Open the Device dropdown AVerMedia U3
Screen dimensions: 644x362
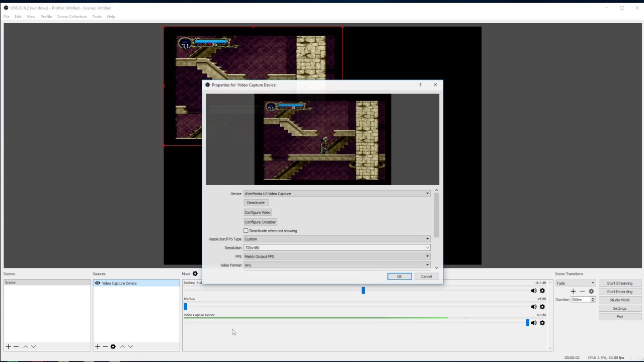click(x=337, y=194)
